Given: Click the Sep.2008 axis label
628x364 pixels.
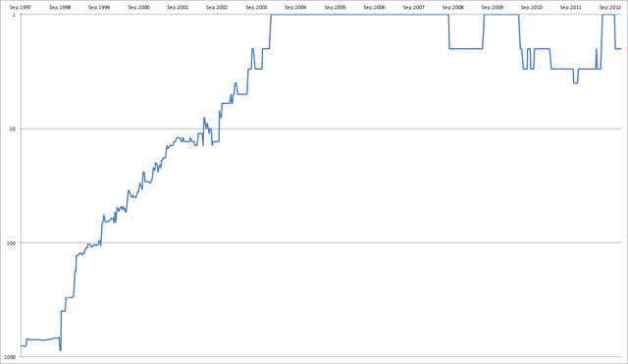Looking at the screenshot, I should click(453, 7).
